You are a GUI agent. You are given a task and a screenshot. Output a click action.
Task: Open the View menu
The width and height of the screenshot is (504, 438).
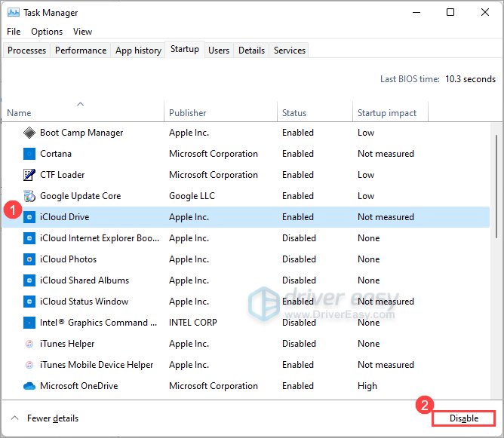pyautogui.click(x=82, y=32)
